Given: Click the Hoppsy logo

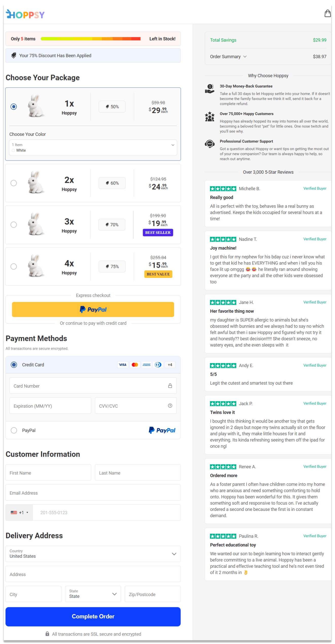Looking at the screenshot, I should (25, 14).
